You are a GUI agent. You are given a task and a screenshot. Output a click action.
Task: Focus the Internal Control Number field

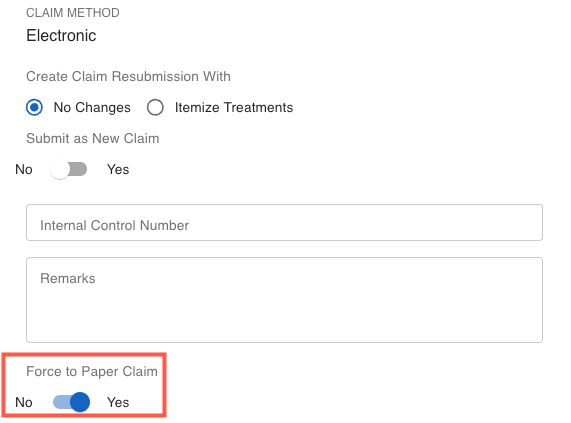[284, 222]
